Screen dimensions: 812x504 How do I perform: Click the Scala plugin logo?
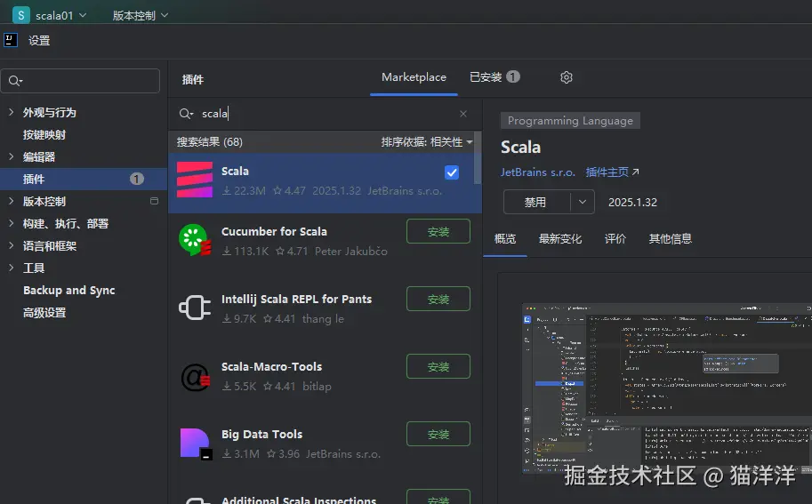click(x=195, y=180)
